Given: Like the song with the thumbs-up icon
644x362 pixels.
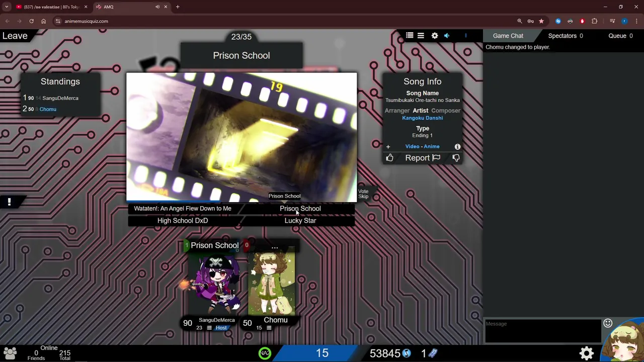Looking at the screenshot, I should [389, 158].
